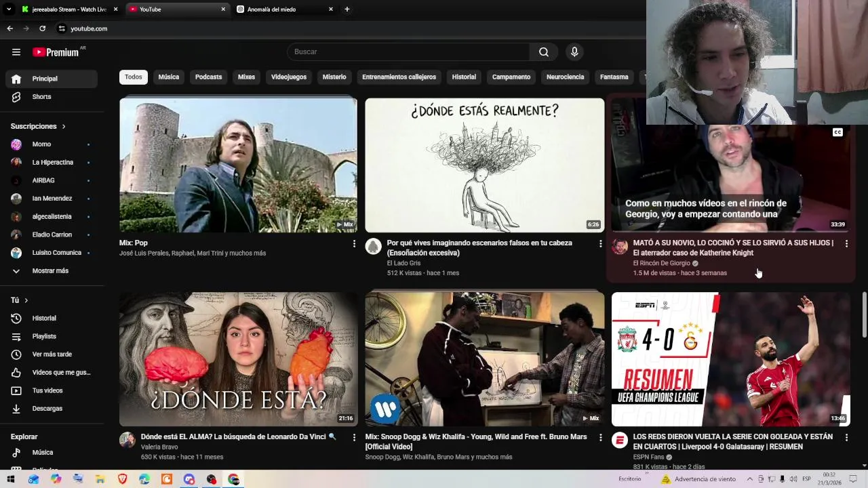Select the Podcasts filter chip

208,77
